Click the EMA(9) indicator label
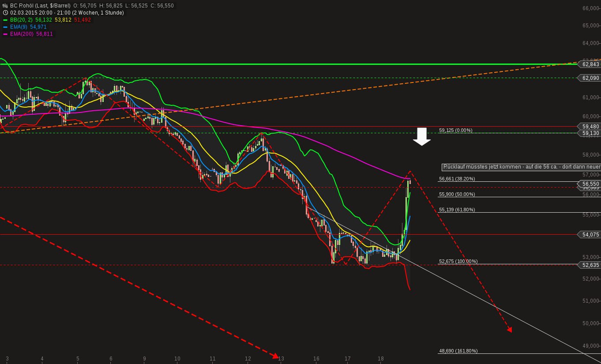Viewport: 601px width, 364px height. 19,27
